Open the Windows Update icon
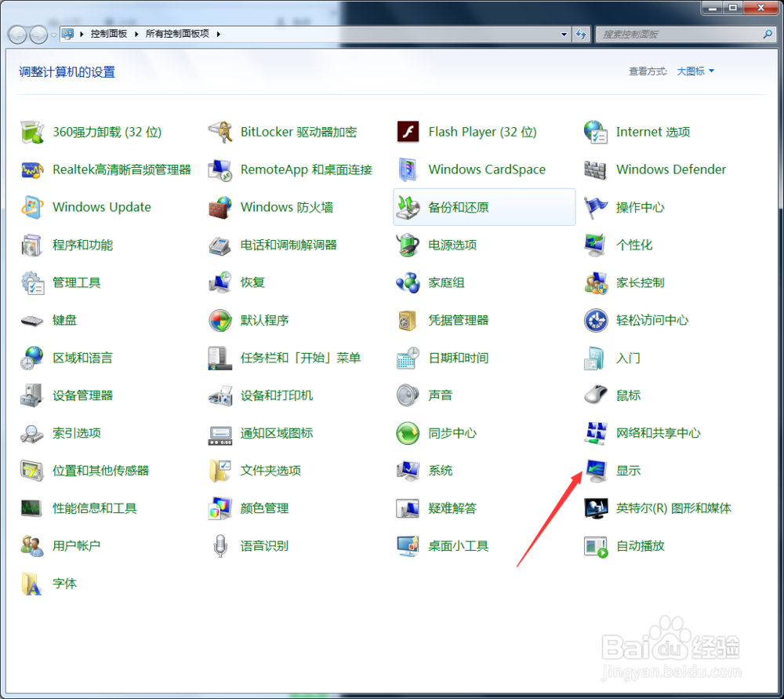 [x=32, y=207]
